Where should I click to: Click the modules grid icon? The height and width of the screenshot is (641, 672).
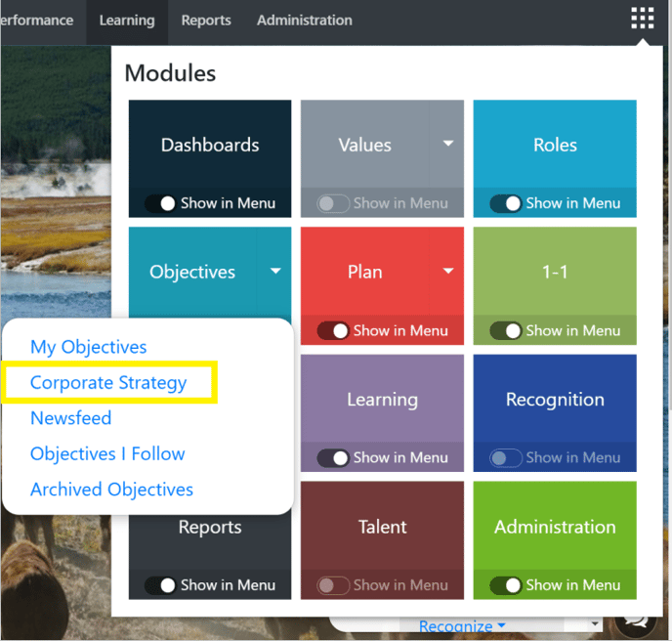point(642,18)
